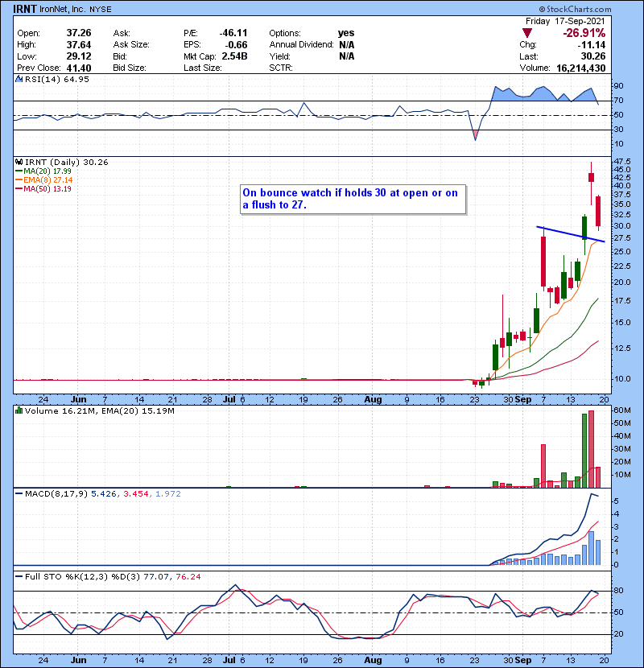Click the IronNet, Inc. company name
The height and width of the screenshot is (668, 644).
pos(62,9)
